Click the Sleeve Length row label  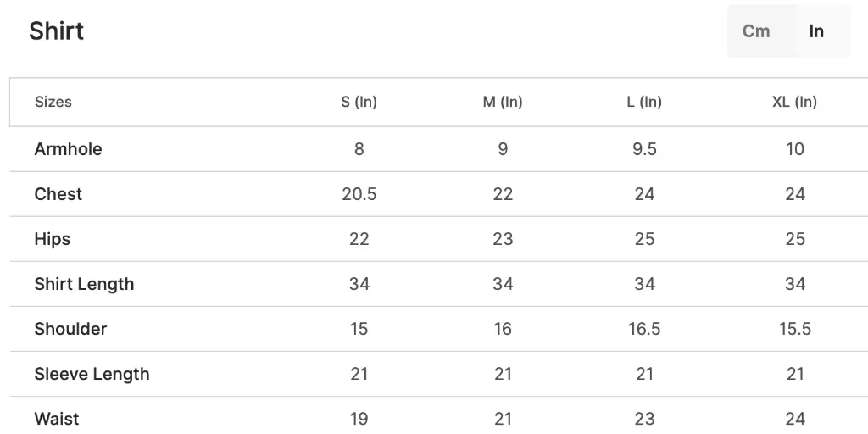click(x=92, y=374)
